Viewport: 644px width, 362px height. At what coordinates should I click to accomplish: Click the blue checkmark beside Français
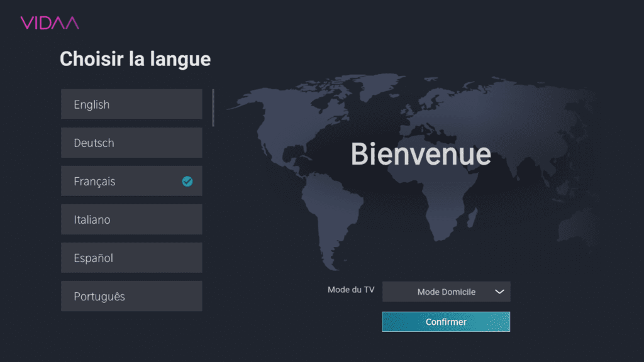[187, 182]
